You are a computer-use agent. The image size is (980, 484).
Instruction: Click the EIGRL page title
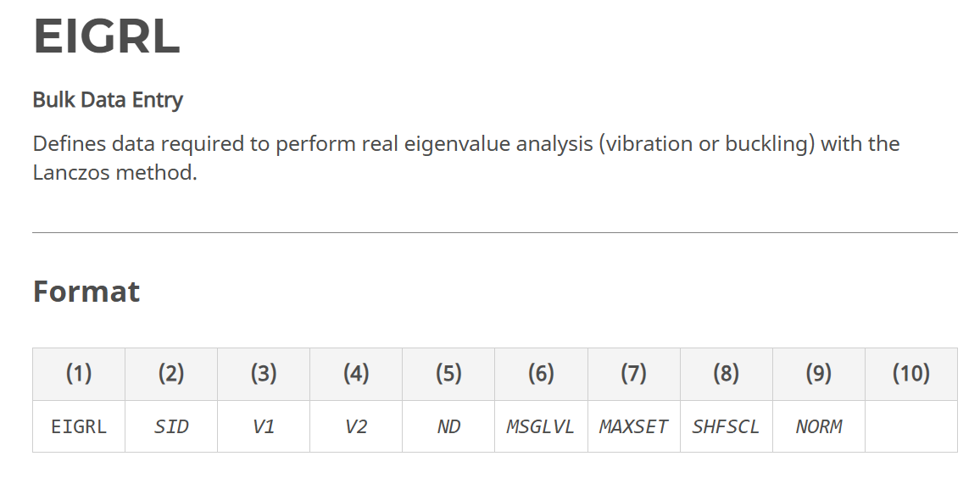point(106,36)
